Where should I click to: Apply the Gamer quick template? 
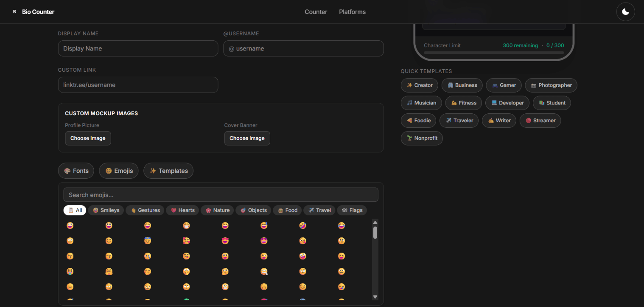(504, 85)
